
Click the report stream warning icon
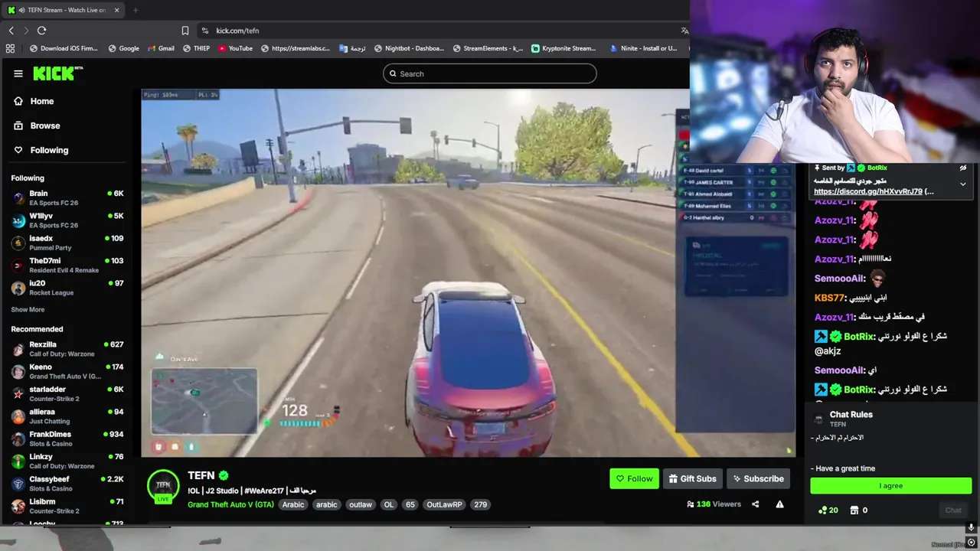click(779, 504)
